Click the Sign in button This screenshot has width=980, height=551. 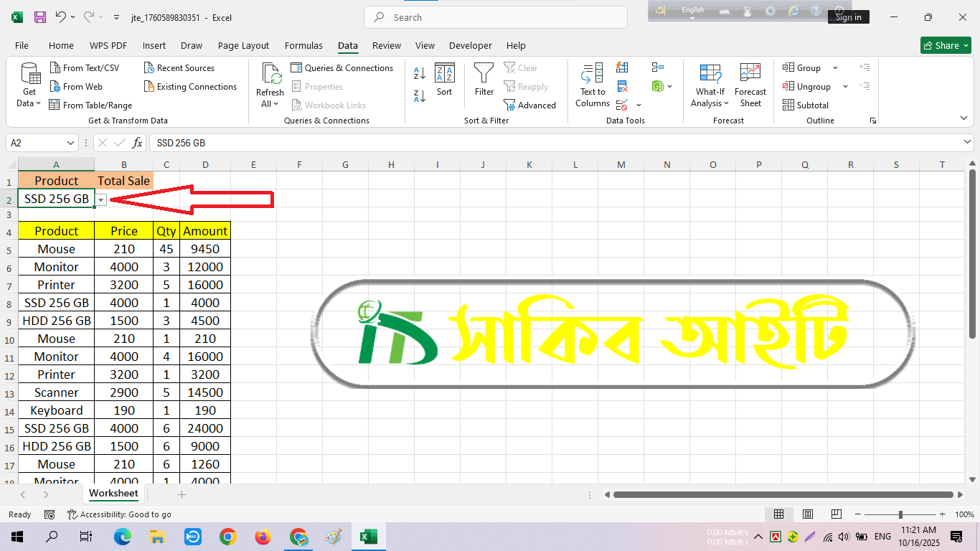click(x=848, y=17)
